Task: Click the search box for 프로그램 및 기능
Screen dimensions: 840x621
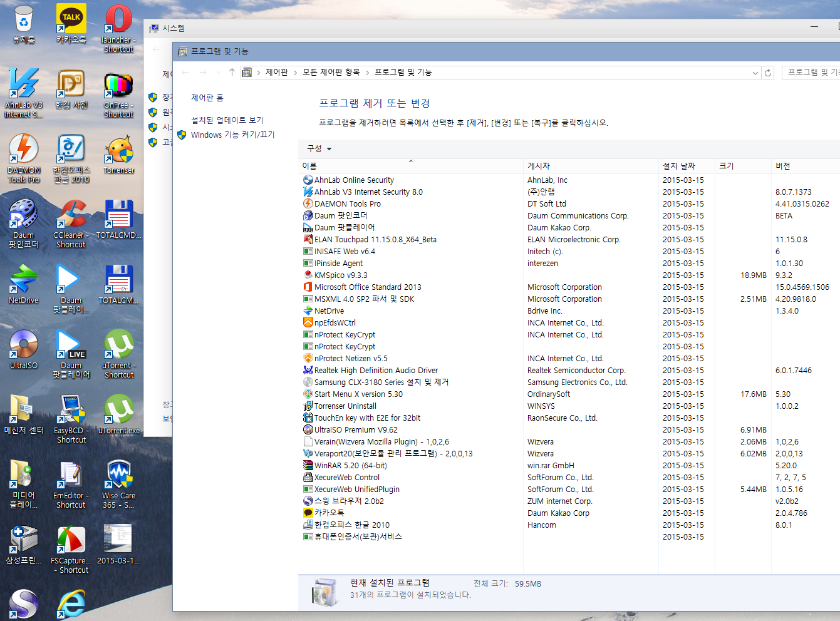Action: [812, 73]
